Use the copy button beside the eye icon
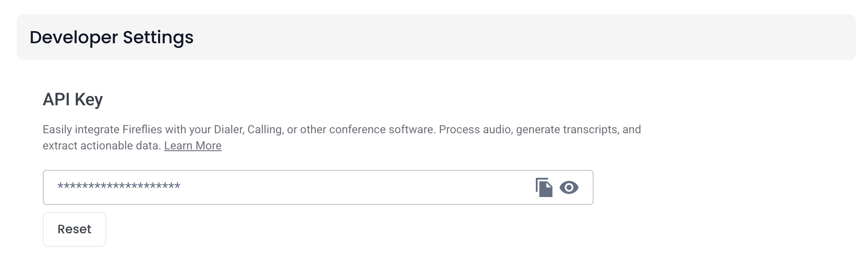This screenshot has width=868, height=263. tap(544, 187)
